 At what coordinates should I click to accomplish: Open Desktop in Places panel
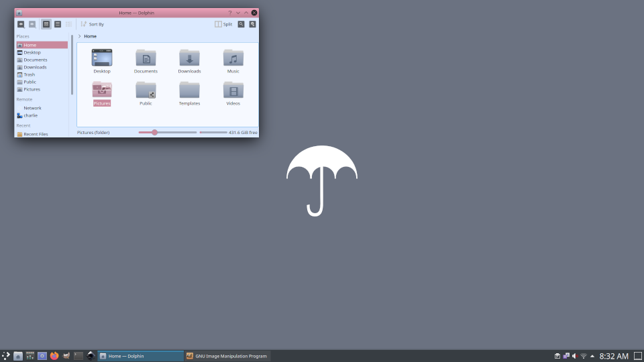[42, 52]
